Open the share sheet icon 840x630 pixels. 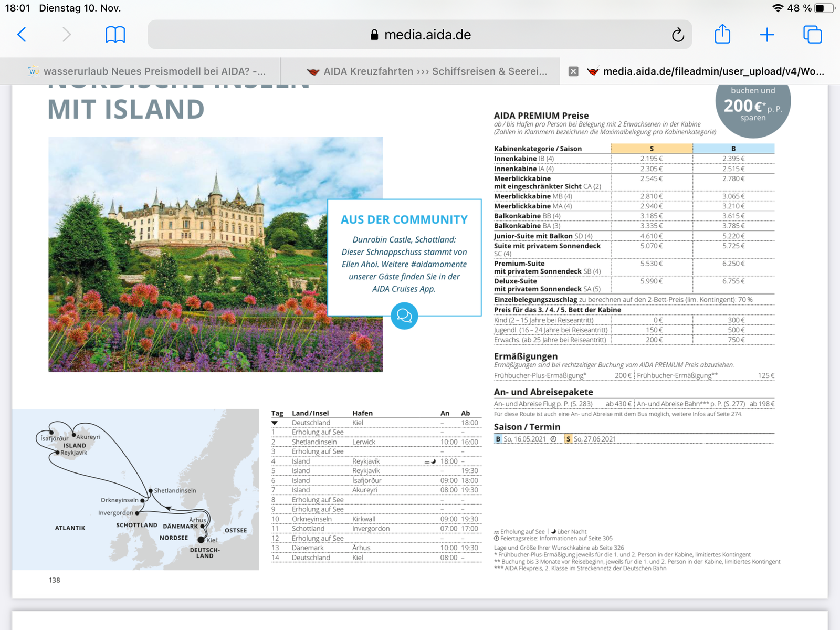tap(722, 35)
